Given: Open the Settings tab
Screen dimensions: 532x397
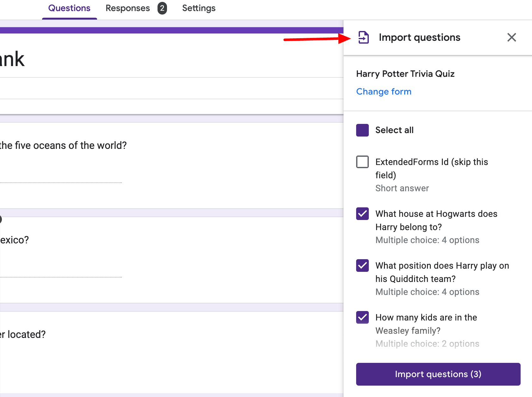Looking at the screenshot, I should pyautogui.click(x=199, y=8).
